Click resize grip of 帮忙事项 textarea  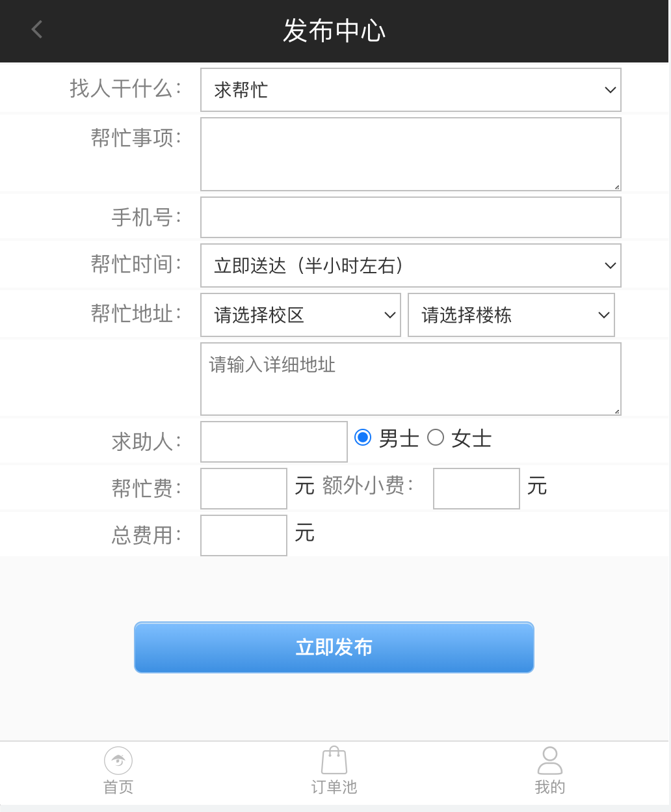(x=616, y=187)
